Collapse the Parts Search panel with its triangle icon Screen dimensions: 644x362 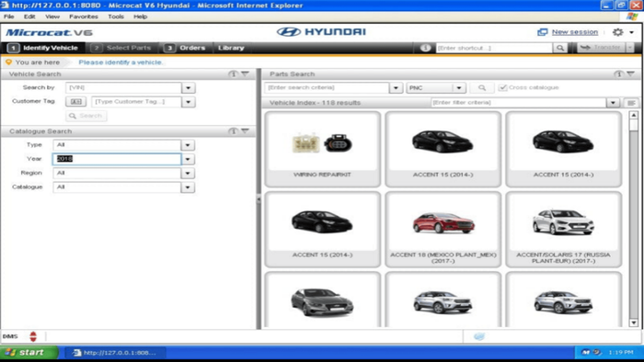[x=631, y=74]
